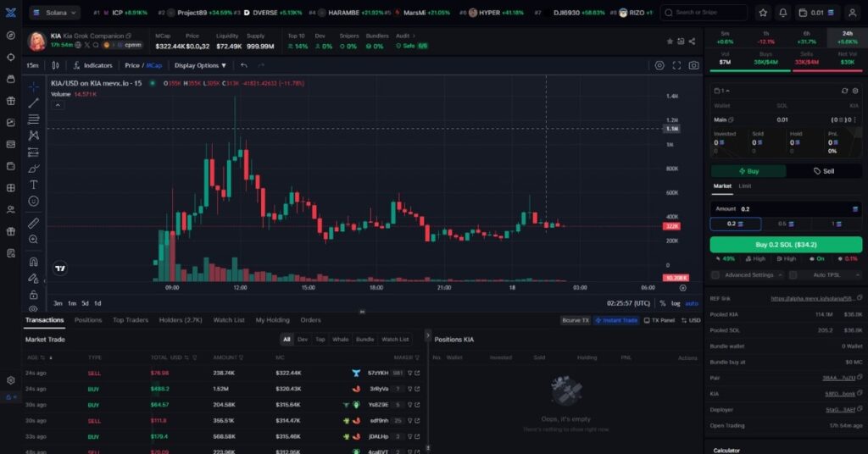Screen dimensions: 868x454
Task: Open the emoji icons tool
Action: coord(33,202)
